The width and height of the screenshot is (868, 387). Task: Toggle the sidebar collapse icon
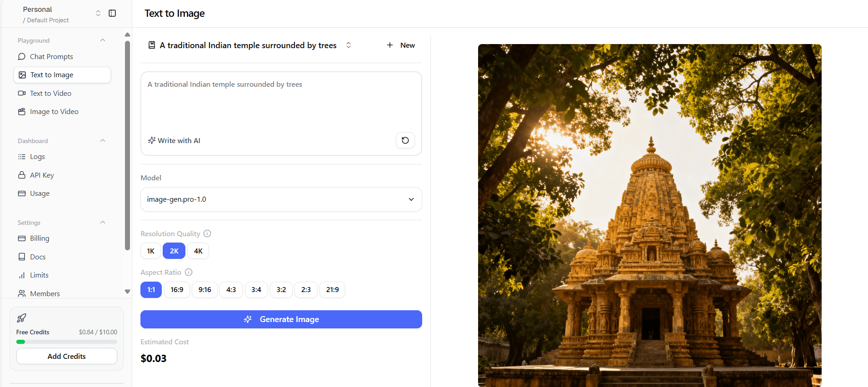pyautogui.click(x=112, y=13)
